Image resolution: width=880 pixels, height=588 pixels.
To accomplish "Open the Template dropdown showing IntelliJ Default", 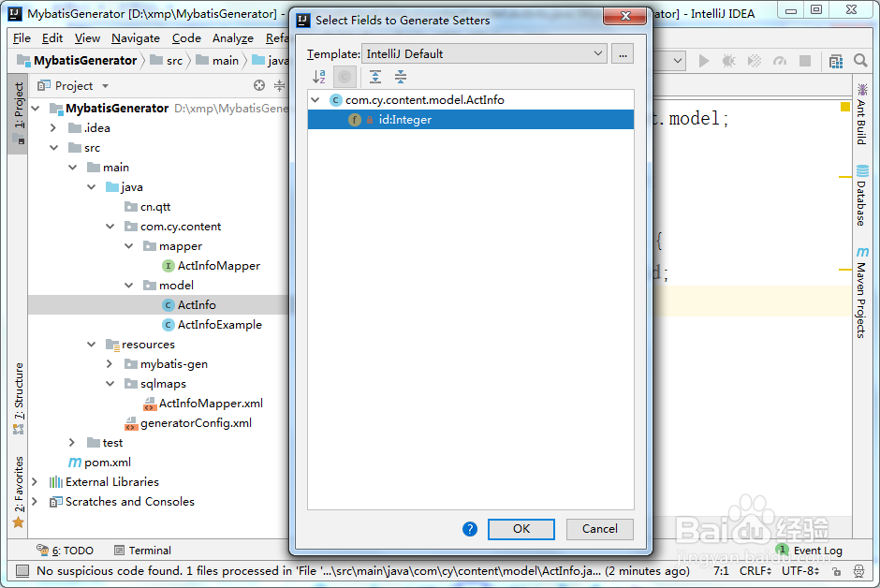I will [x=484, y=54].
